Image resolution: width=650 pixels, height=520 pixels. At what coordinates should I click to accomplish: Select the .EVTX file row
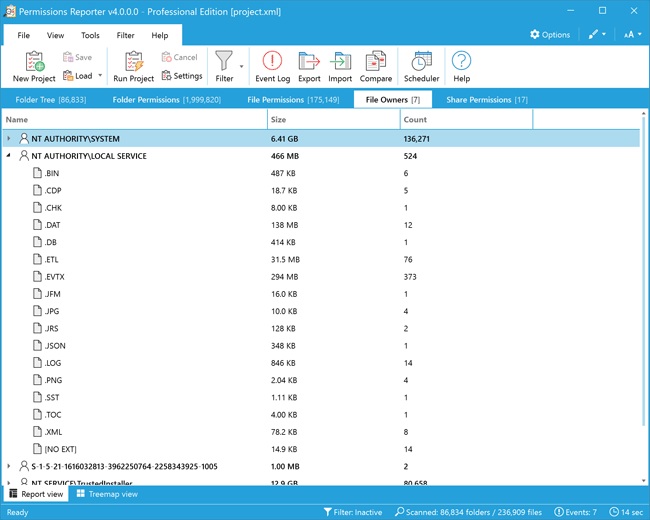(x=54, y=277)
